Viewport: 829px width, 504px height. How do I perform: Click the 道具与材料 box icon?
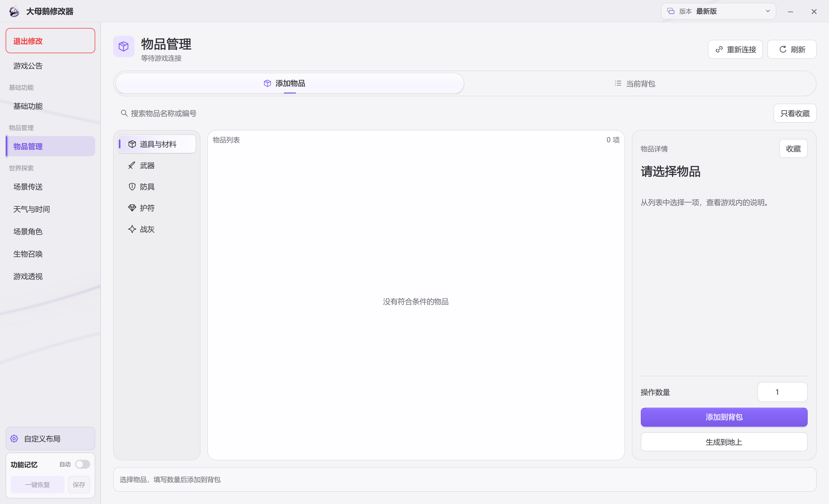point(132,144)
